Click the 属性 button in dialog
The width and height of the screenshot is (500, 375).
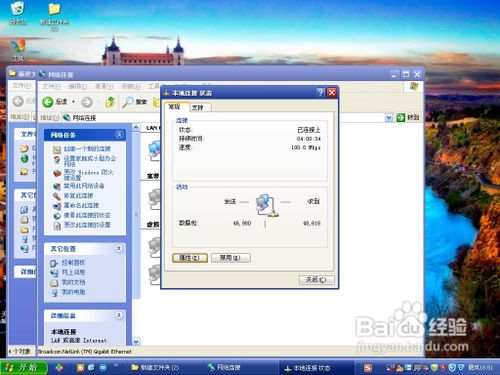[x=190, y=258]
